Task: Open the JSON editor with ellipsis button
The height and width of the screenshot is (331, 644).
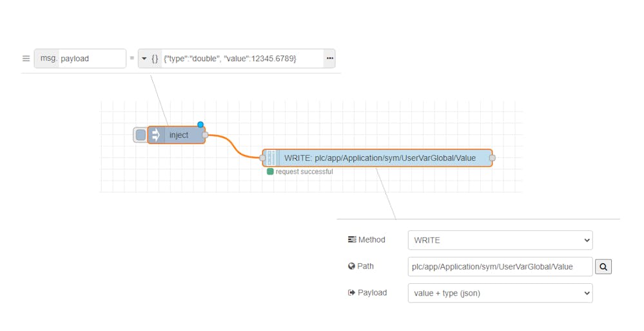Action: 329,59
